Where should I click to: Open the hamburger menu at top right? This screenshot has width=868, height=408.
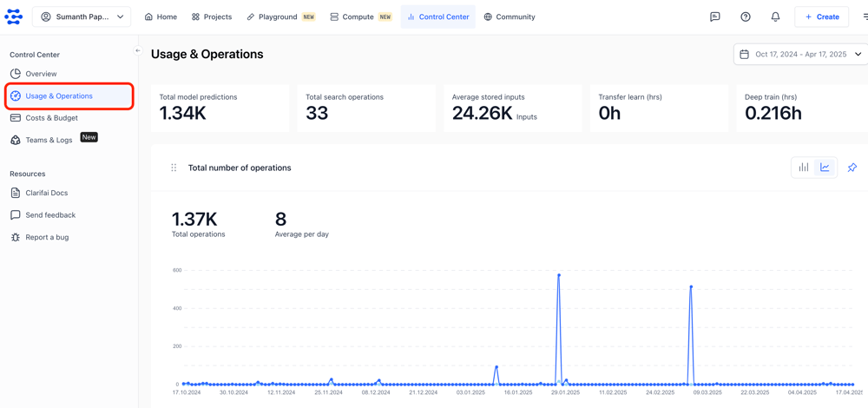tap(865, 16)
